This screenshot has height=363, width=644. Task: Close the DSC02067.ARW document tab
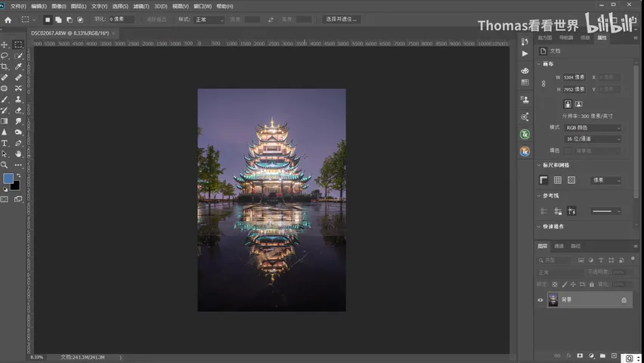114,33
